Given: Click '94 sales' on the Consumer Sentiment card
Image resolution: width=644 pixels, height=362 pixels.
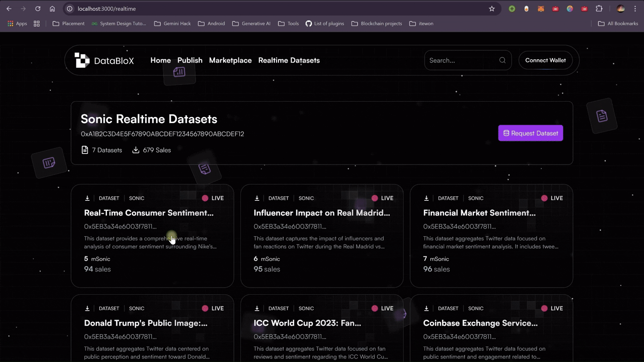Looking at the screenshot, I should (97, 269).
